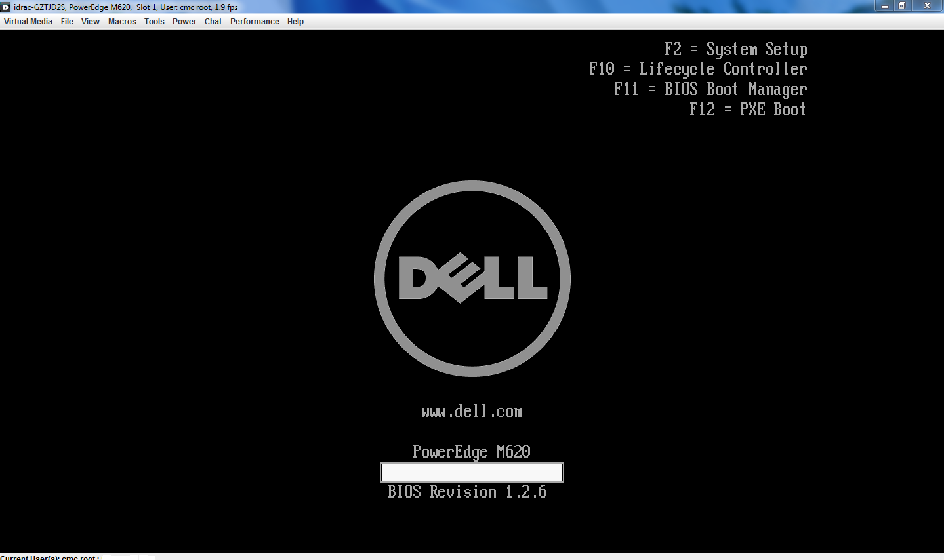Click the iDRAC application icon in the title bar
This screenshot has width=944, height=560.
[6, 7]
